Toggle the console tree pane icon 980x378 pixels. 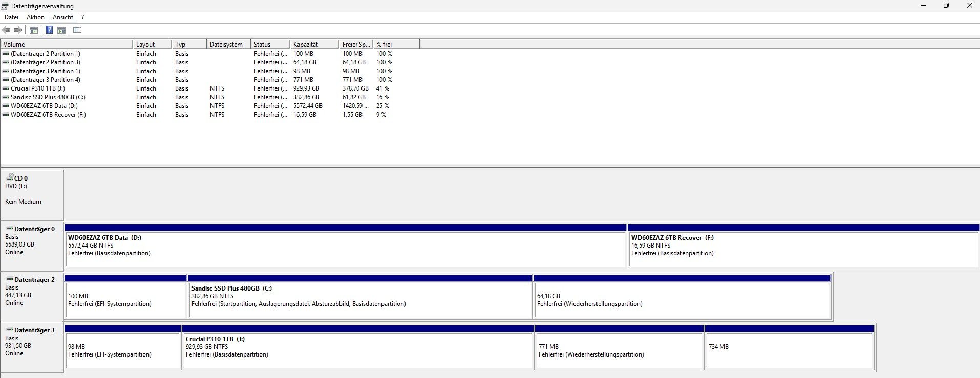[34, 30]
